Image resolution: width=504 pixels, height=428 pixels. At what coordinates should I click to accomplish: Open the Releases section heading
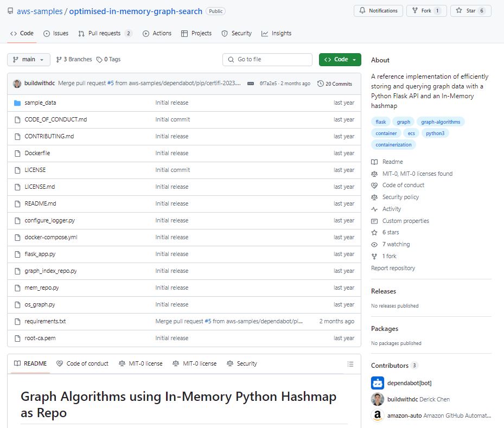pyautogui.click(x=384, y=291)
